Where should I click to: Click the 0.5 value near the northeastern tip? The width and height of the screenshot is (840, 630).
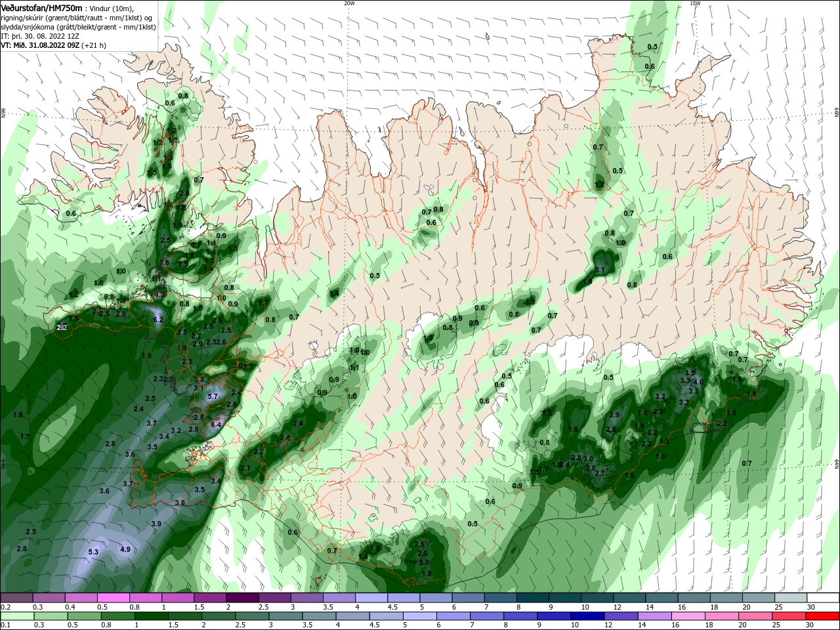click(x=652, y=47)
